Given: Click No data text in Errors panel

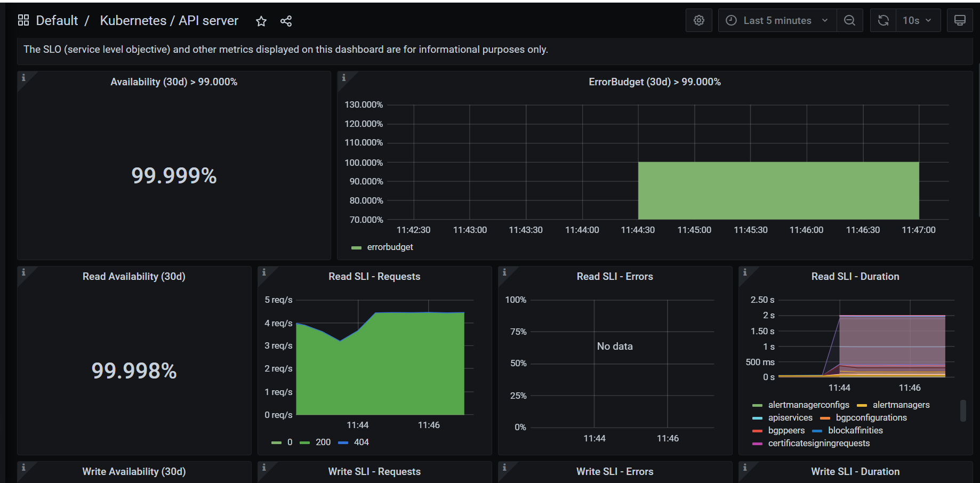Looking at the screenshot, I should coord(615,346).
